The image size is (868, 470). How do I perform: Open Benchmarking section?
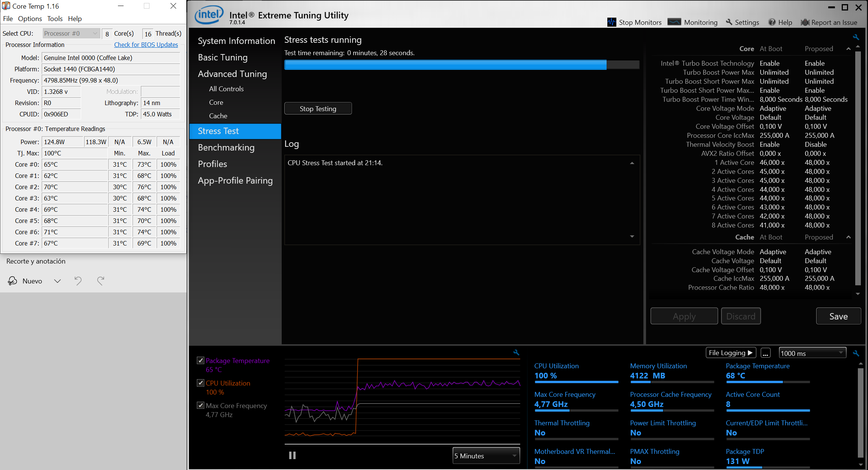click(226, 148)
